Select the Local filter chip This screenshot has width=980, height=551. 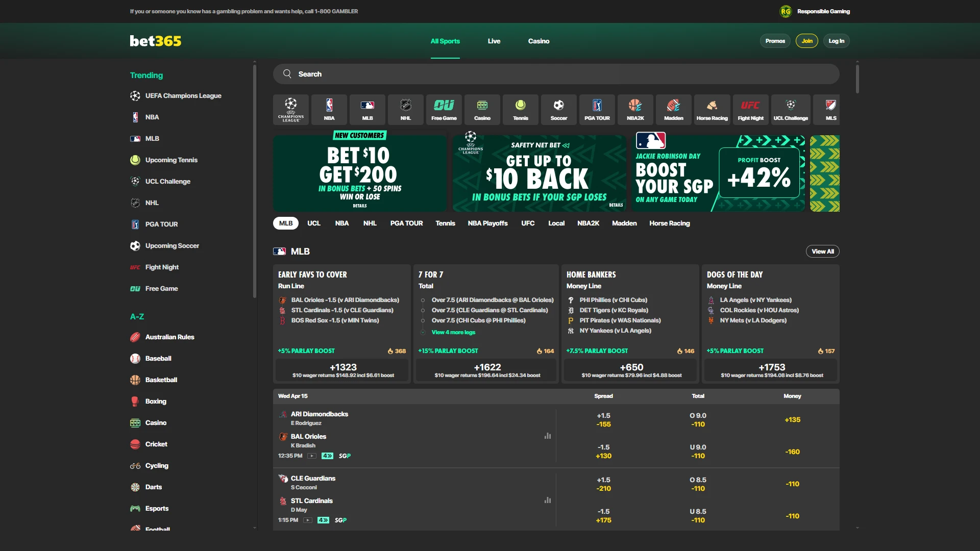pos(556,223)
